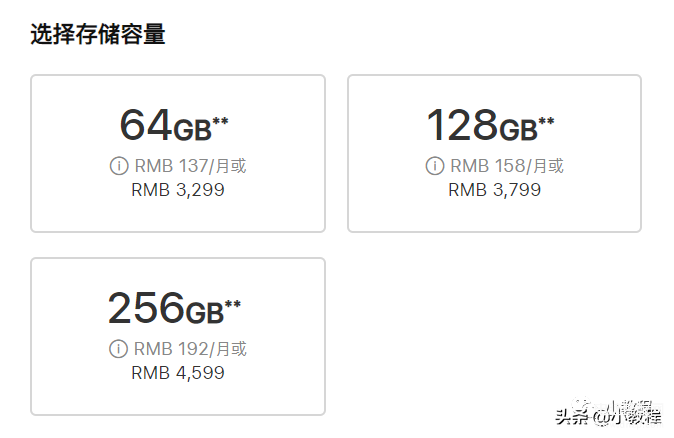The height and width of the screenshot is (438, 674).
Task: Click the large 128 capacity number
Action: coord(462,125)
